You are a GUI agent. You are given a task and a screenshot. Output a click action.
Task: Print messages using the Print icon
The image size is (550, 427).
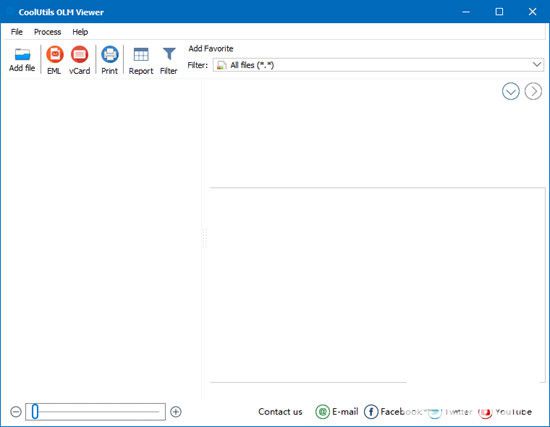click(x=110, y=55)
